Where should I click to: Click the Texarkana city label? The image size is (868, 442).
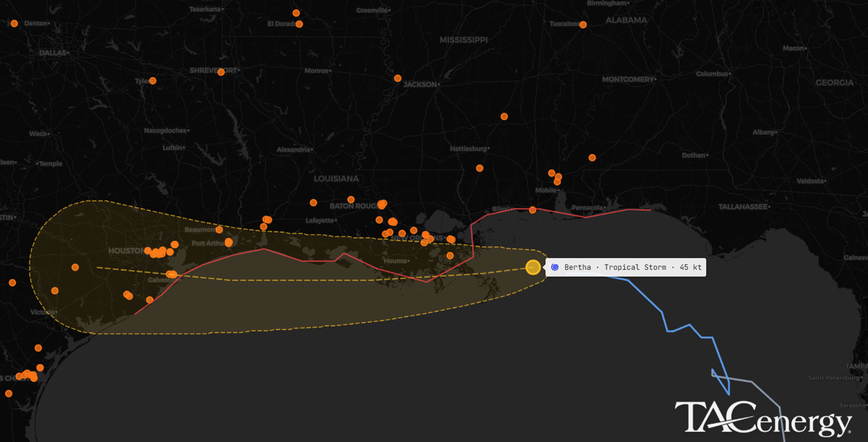205,9
